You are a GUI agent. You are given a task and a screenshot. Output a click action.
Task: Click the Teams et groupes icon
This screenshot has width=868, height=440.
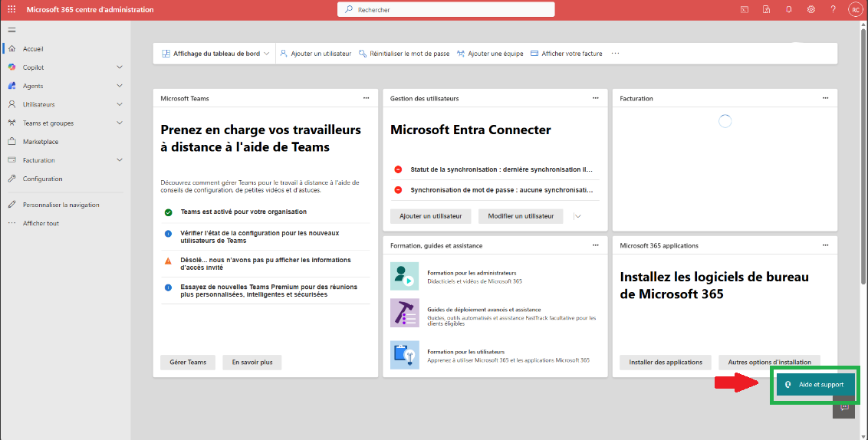pos(12,123)
